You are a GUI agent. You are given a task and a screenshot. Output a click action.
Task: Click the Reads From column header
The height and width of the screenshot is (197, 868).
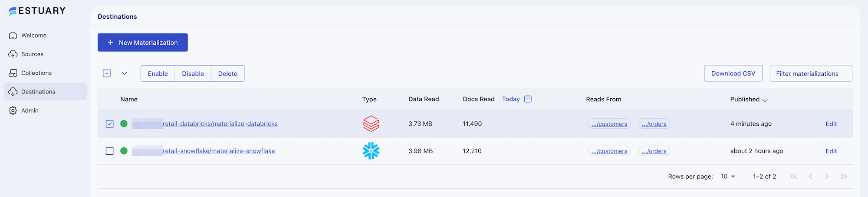point(604,99)
